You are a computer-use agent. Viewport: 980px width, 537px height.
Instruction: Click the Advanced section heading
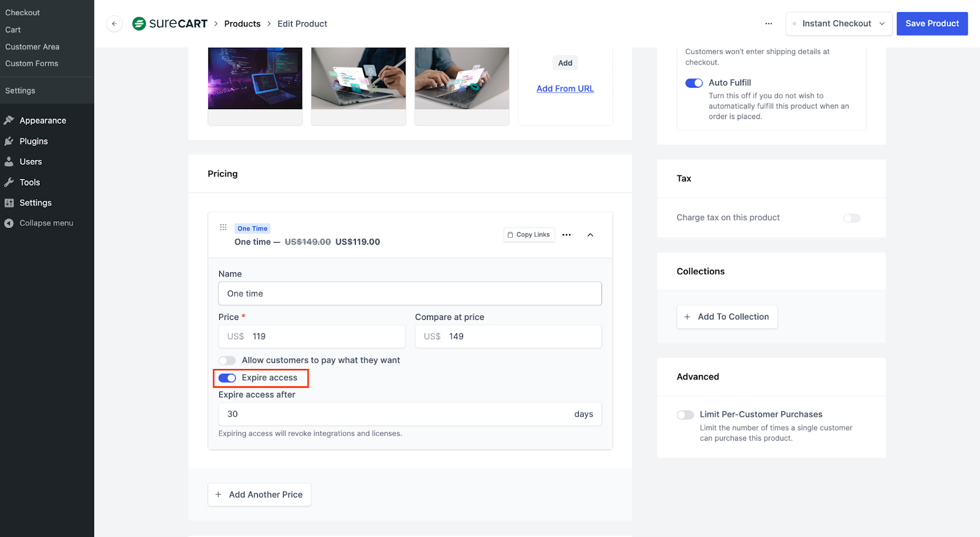(698, 377)
